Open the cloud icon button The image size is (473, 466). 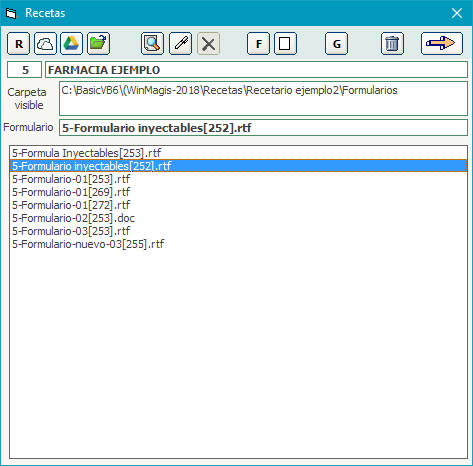click(45, 44)
